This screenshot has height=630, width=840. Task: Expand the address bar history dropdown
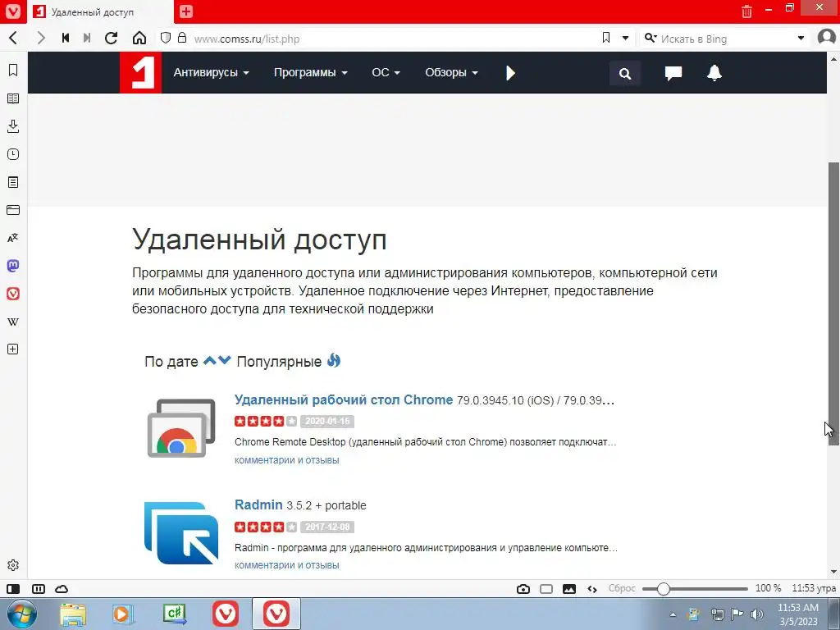coord(625,38)
